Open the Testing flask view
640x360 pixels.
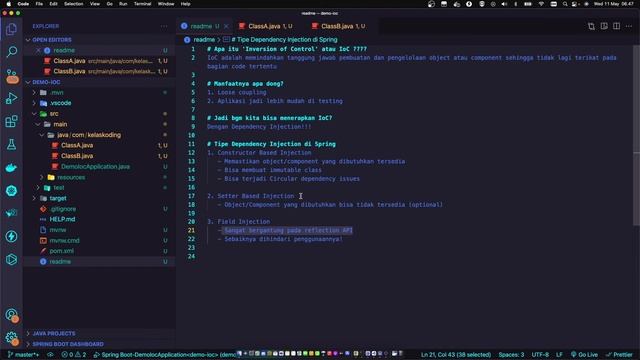click(x=11, y=144)
